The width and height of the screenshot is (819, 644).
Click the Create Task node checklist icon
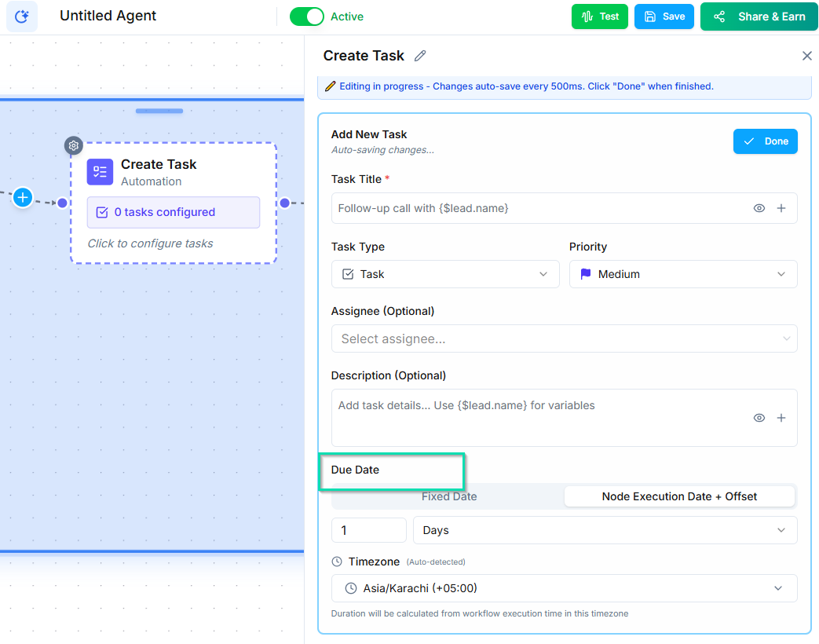coord(100,172)
